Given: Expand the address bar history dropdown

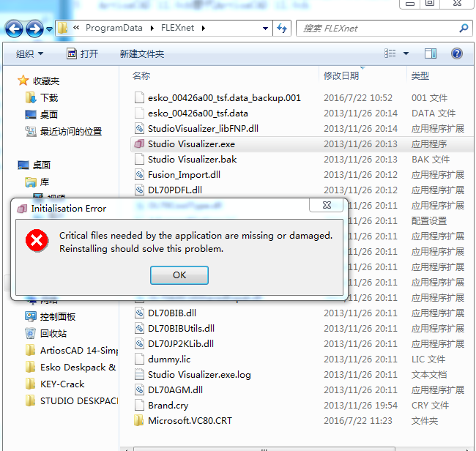Looking at the screenshot, I should click(265, 29).
